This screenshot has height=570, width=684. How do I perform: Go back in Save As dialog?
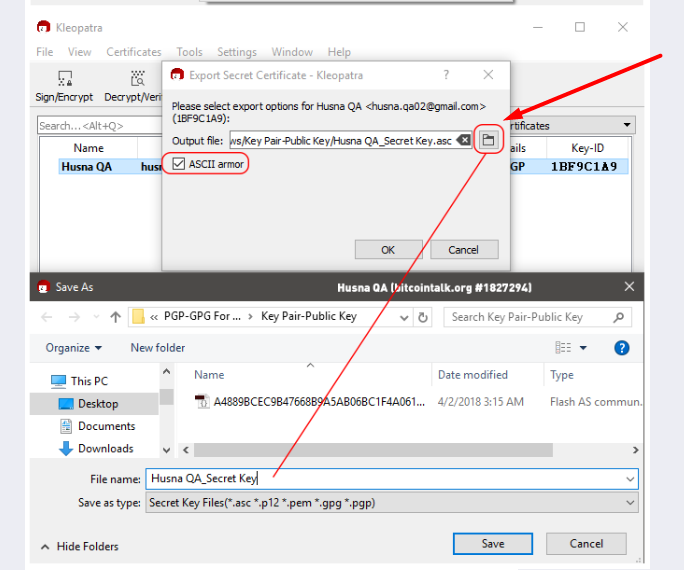click(x=47, y=317)
